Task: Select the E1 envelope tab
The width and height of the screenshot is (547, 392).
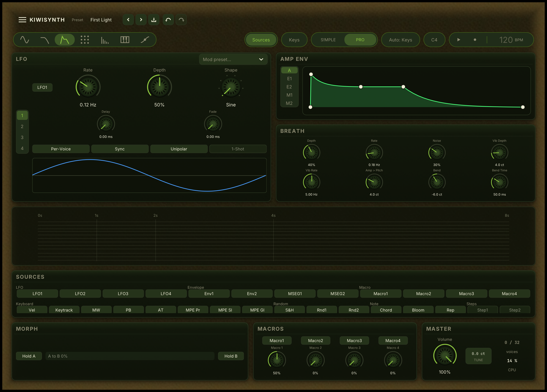Action: pyautogui.click(x=289, y=79)
